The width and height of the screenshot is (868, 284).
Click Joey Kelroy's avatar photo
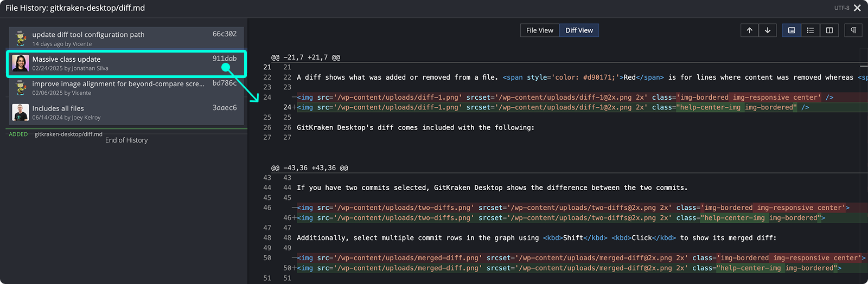(21, 113)
